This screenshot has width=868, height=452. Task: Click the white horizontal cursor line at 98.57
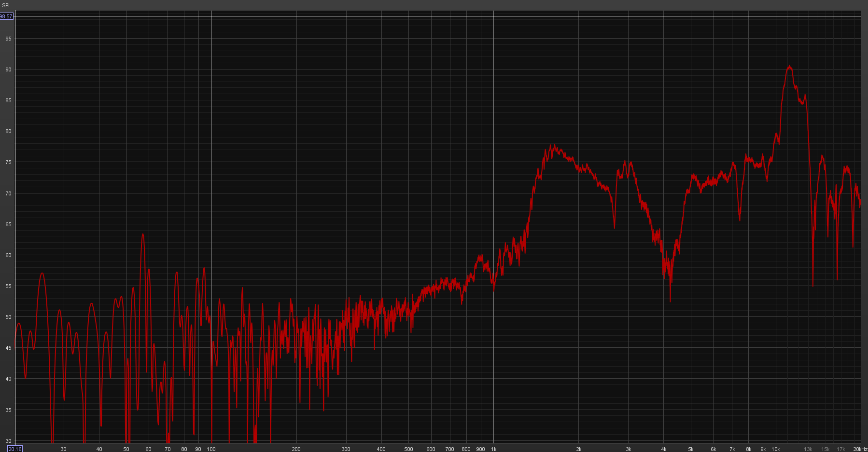click(x=437, y=16)
